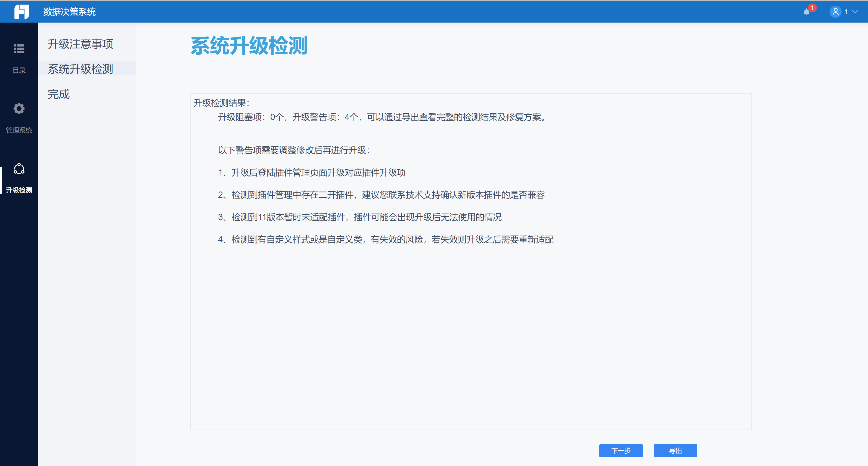Screen dimensions: 868x466
Task: Open the notification bell icon
Action: tap(806, 13)
